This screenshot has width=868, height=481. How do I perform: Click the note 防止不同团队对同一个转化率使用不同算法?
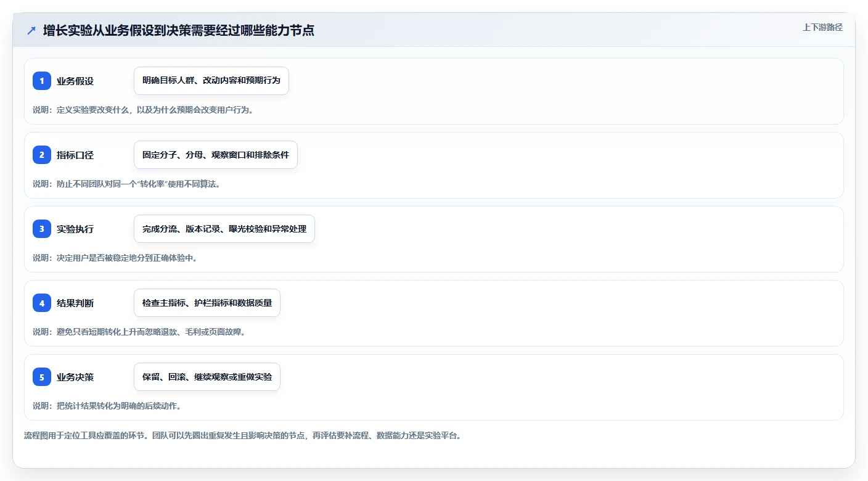tap(126, 184)
